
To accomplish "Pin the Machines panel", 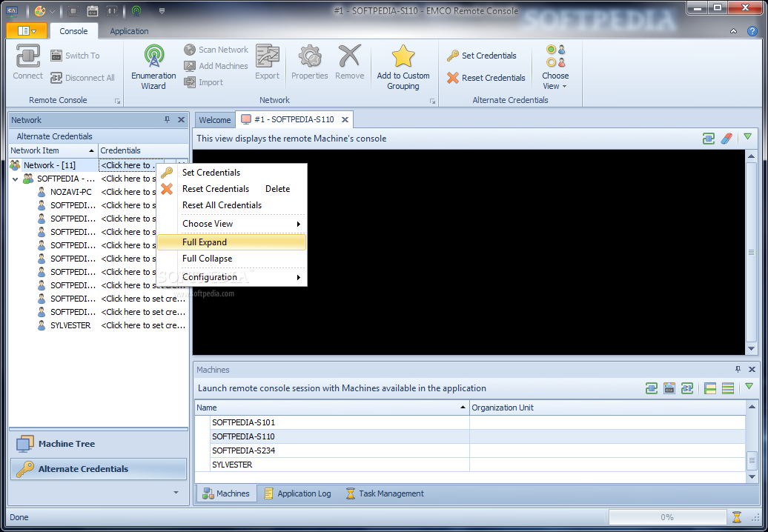I will coord(738,370).
